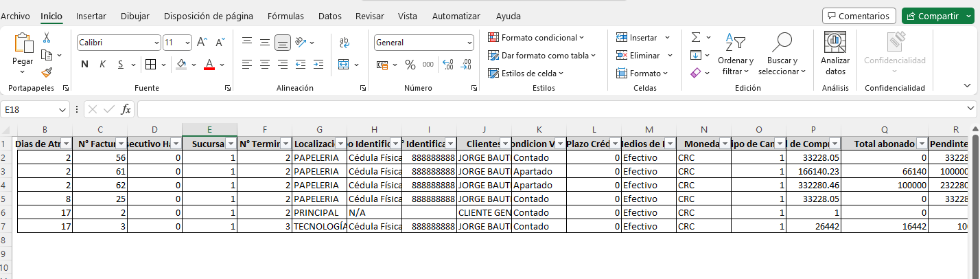Screen dimensions: 980x279
Task: Click the cell borders icon
Action: click(x=150, y=65)
